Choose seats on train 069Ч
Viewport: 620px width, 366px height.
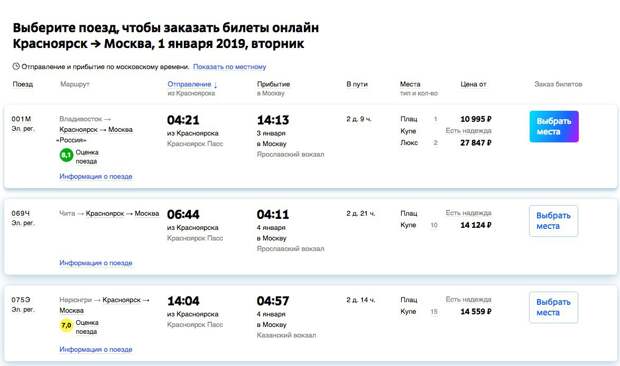tap(553, 221)
